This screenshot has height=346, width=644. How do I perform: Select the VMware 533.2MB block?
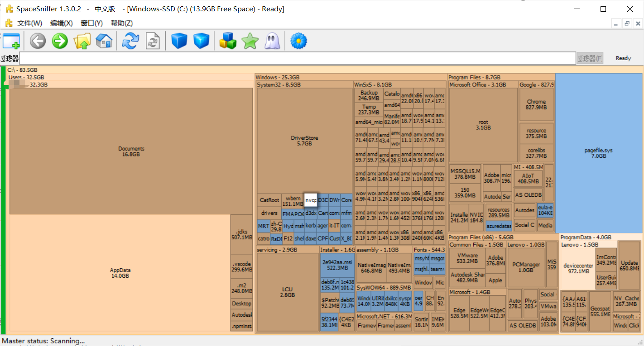pyautogui.click(x=467, y=258)
